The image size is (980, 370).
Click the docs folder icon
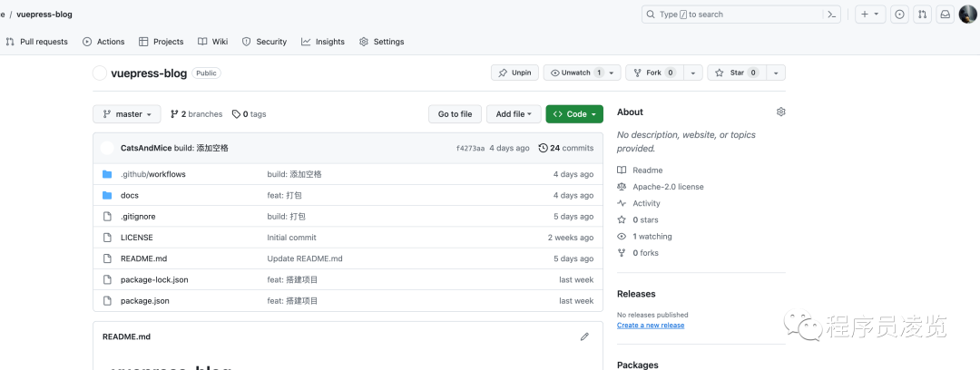click(107, 196)
